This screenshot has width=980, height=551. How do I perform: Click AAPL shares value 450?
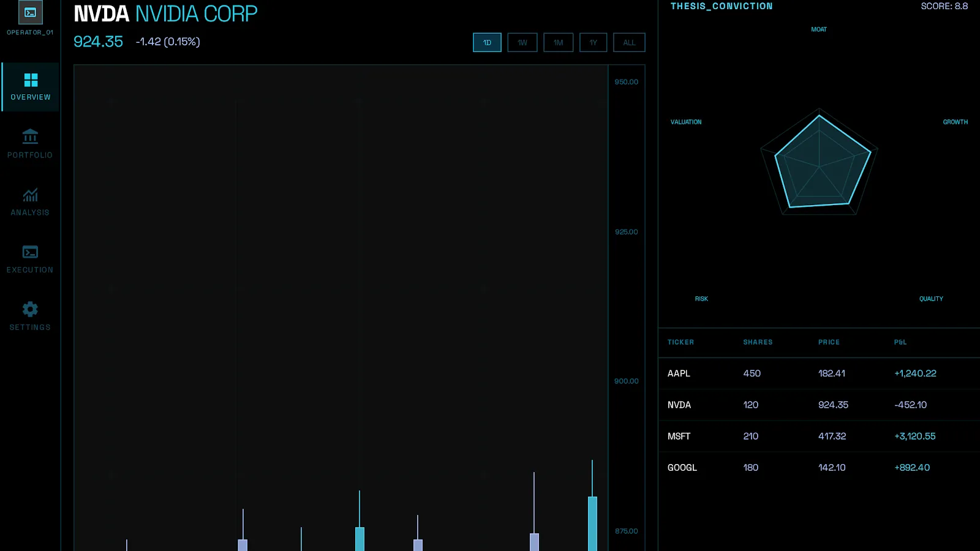(752, 373)
